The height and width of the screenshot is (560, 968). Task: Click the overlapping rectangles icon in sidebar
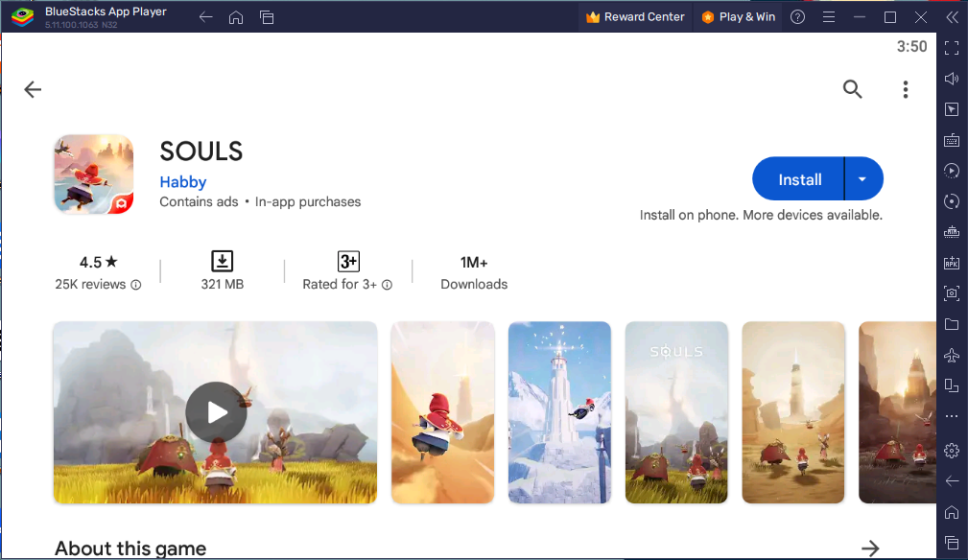[952, 385]
